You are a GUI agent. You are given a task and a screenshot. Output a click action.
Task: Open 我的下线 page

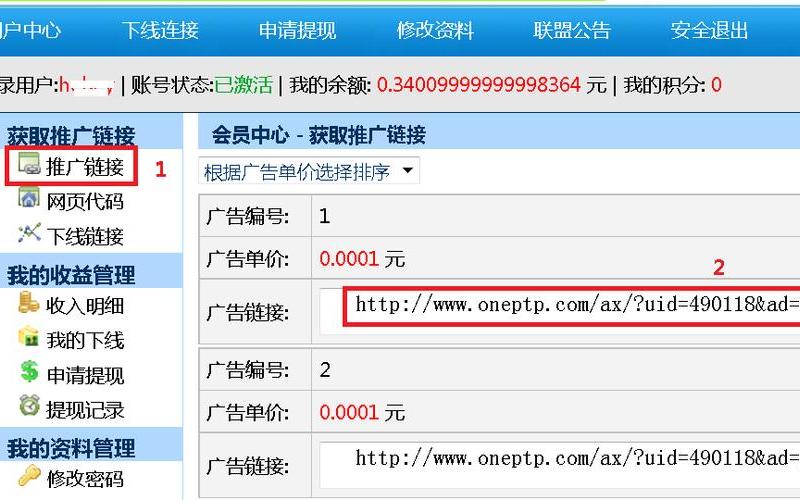(x=85, y=340)
